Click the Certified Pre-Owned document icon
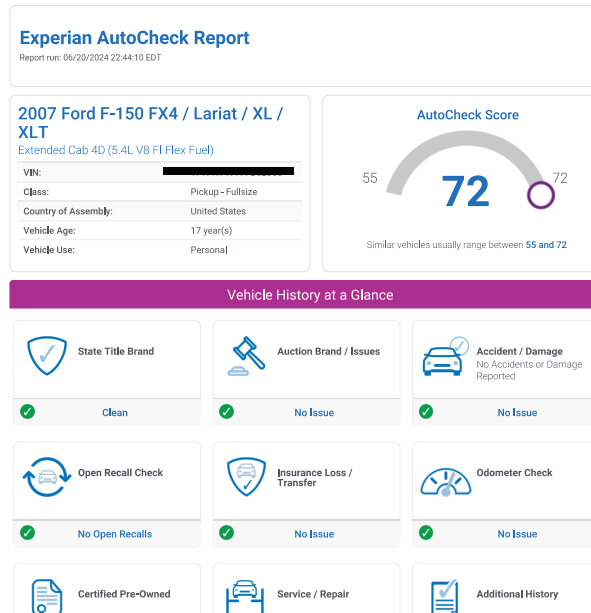 (47, 596)
